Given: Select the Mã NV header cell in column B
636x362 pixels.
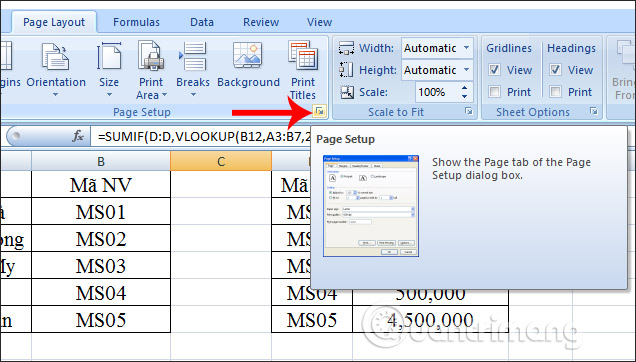Looking at the screenshot, I should tap(101, 185).
